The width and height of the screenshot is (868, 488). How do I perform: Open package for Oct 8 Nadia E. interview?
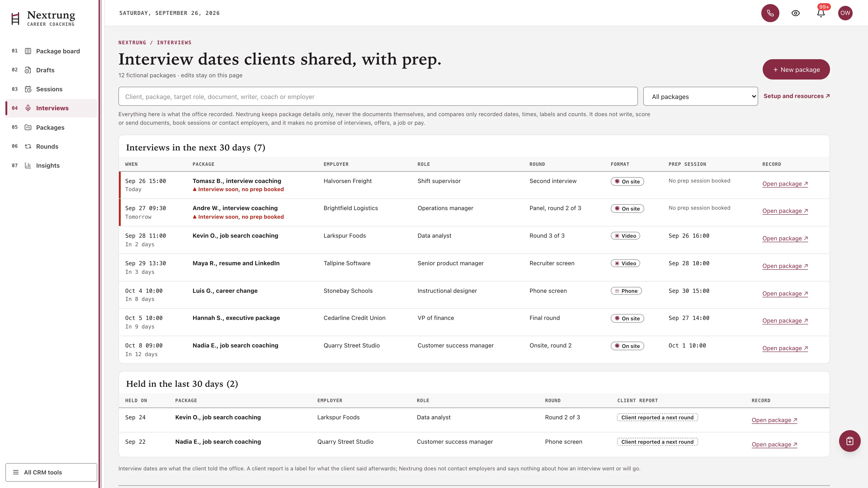785,349
